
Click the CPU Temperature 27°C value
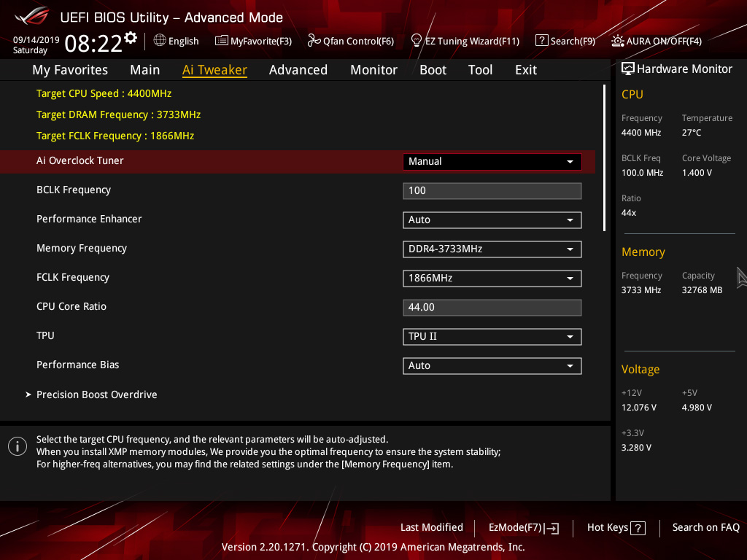[692, 133]
